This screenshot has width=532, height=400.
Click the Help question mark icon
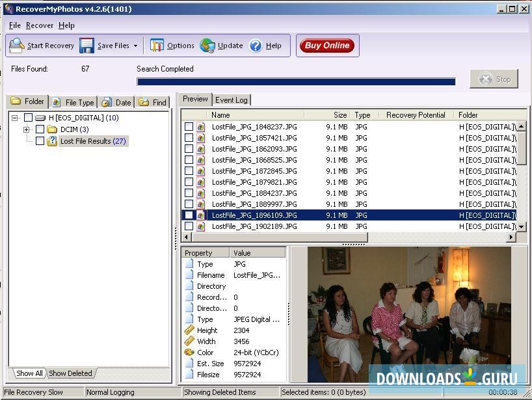pos(256,46)
